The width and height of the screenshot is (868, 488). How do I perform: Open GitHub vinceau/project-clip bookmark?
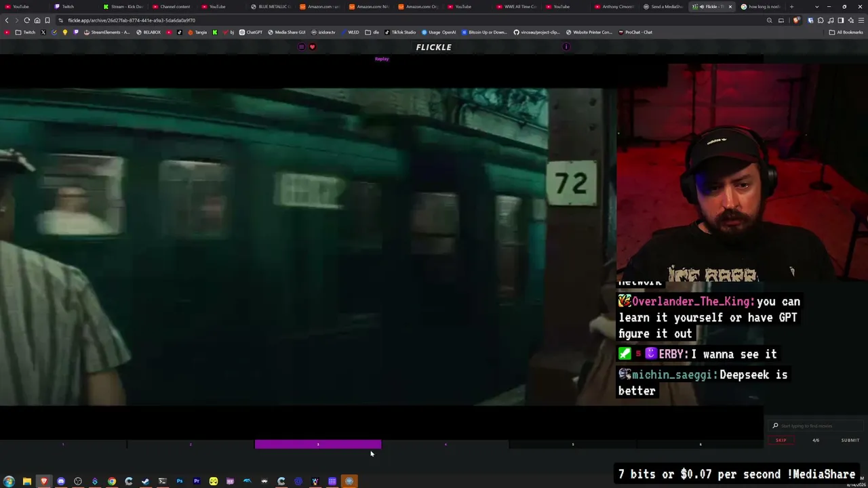536,32
